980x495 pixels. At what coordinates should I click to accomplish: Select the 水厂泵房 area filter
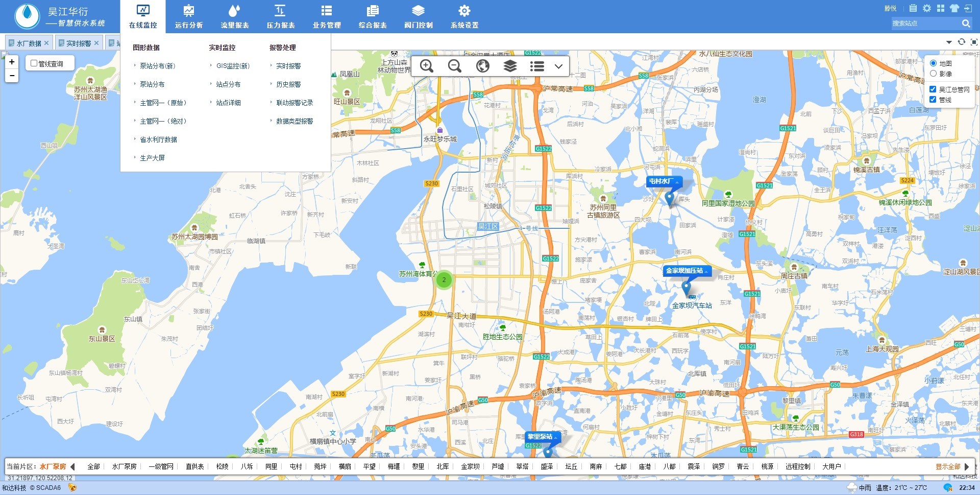click(x=124, y=466)
